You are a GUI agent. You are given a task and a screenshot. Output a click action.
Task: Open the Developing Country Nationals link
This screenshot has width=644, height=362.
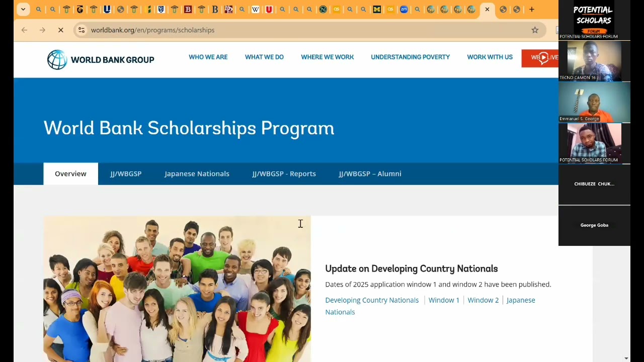pos(372,300)
